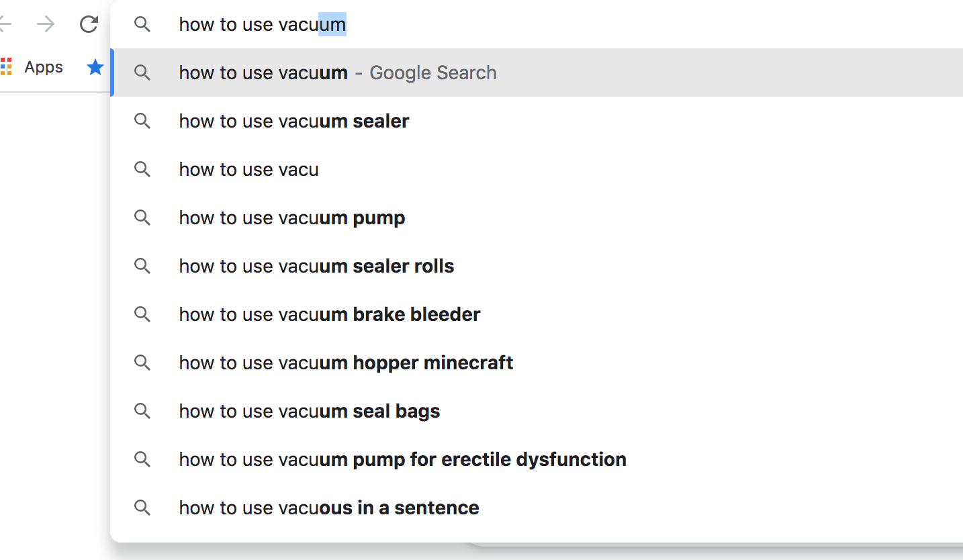Click the search icon next to the Minecraft hopper suggestion

[x=142, y=363]
